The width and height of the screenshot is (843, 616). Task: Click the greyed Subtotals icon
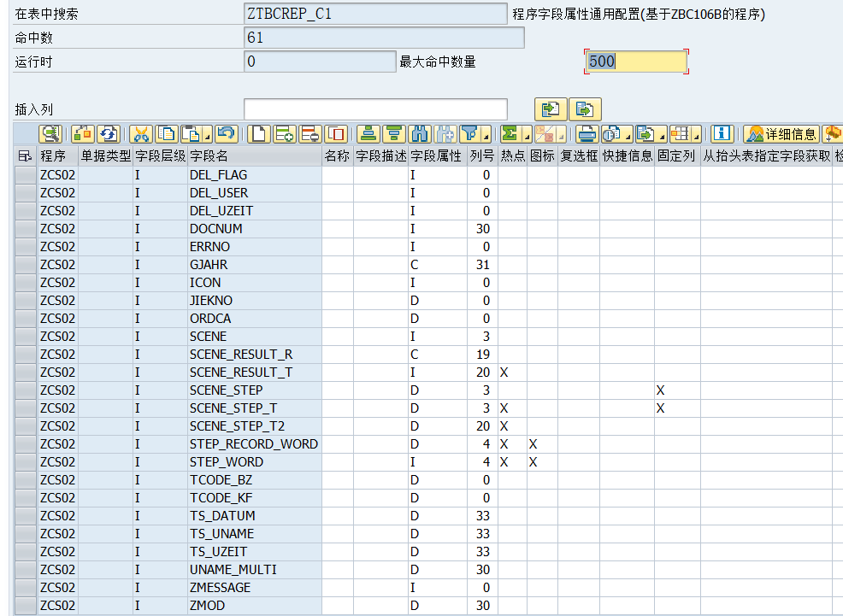coord(544,133)
